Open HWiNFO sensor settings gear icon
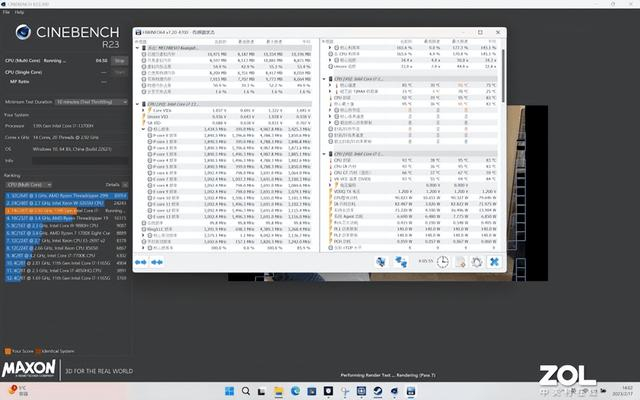This screenshot has height=400, width=640. (x=476, y=262)
